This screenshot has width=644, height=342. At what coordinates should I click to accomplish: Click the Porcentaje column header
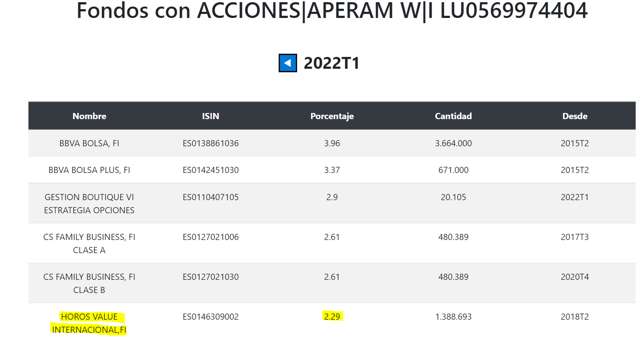tap(332, 116)
